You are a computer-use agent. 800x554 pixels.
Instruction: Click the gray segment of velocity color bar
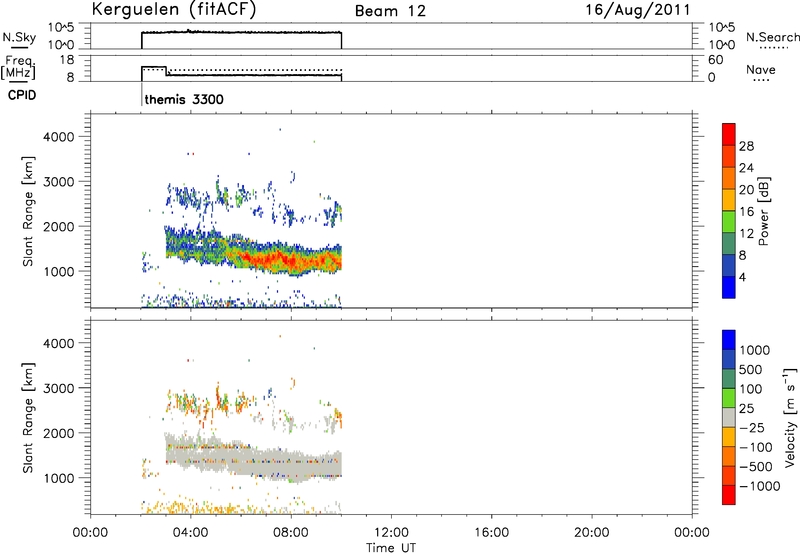729,418
